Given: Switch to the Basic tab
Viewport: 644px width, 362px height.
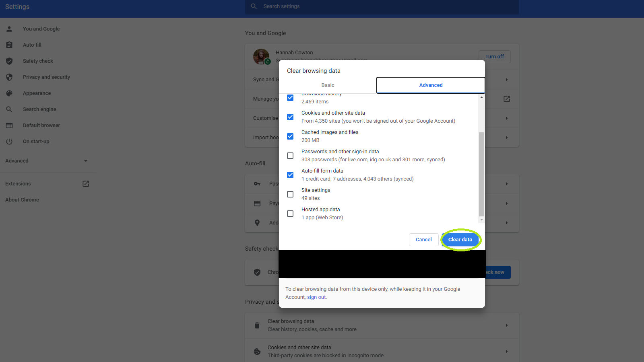Looking at the screenshot, I should point(328,85).
